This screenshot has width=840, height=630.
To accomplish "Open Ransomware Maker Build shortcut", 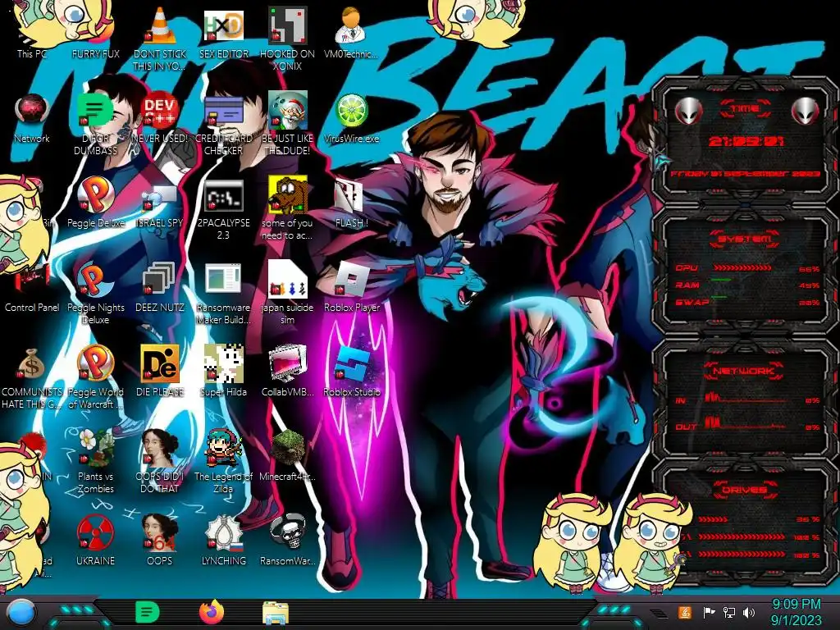I will [224, 294].
